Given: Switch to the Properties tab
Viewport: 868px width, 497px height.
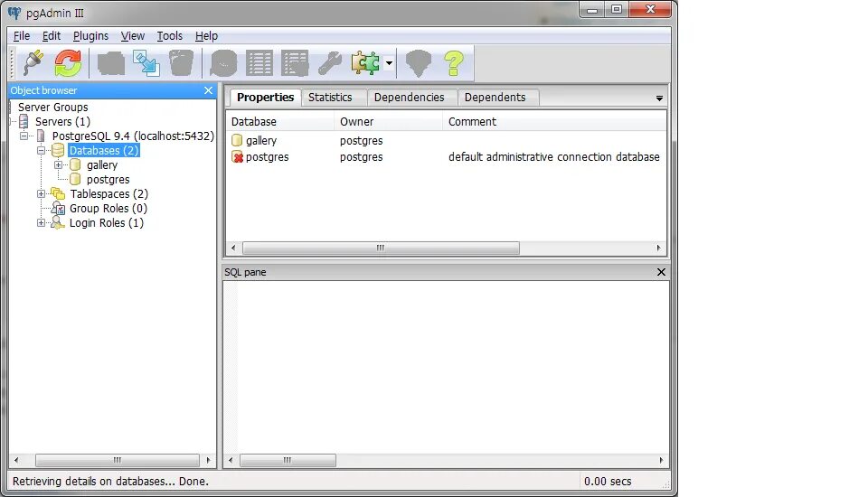Looking at the screenshot, I should tap(265, 98).
